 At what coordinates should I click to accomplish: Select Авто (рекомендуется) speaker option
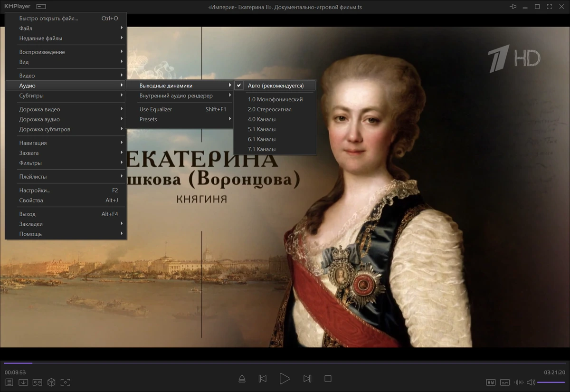point(275,86)
